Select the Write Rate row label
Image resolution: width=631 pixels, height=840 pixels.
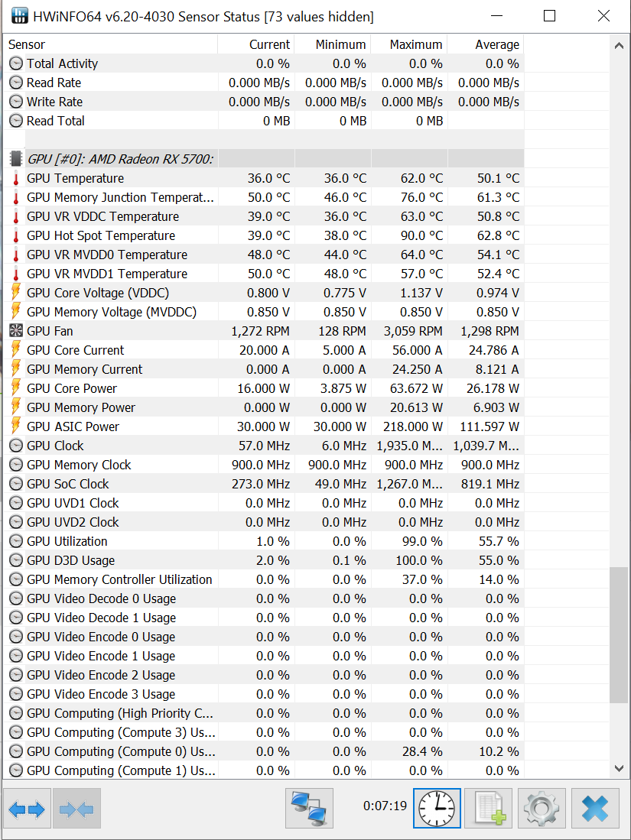pos(54,102)
